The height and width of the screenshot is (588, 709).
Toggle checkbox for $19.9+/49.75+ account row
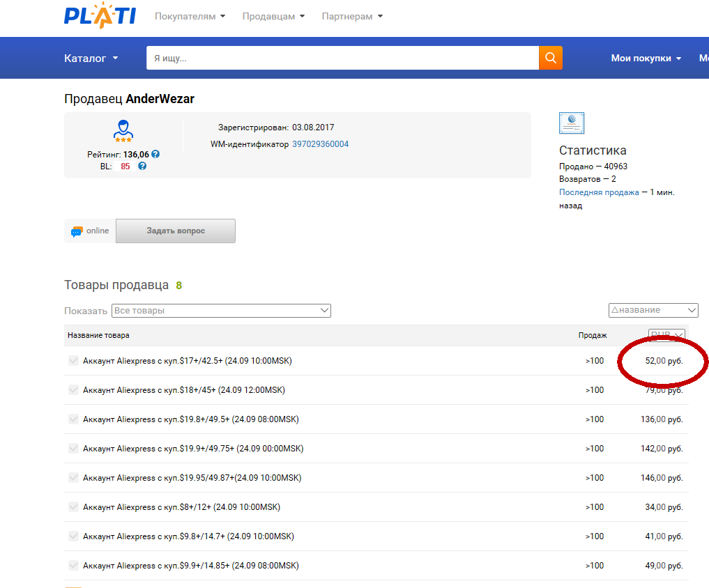click(73, 449)
